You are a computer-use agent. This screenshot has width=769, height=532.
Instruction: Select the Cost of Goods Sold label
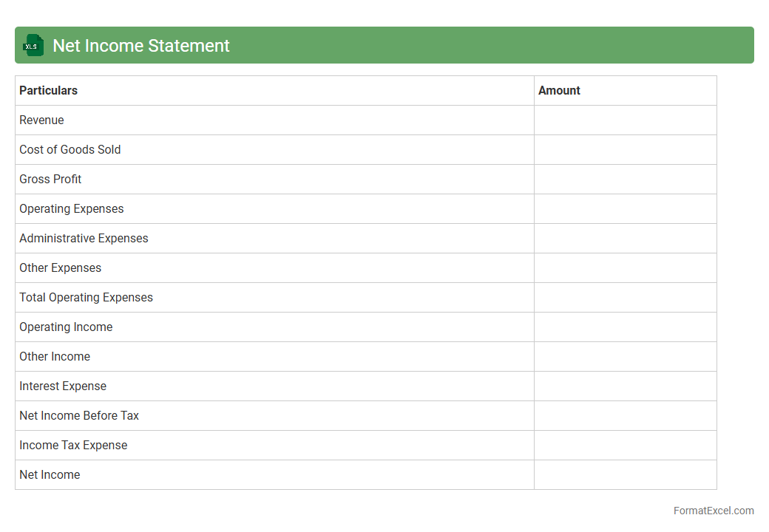coord(70,149)
